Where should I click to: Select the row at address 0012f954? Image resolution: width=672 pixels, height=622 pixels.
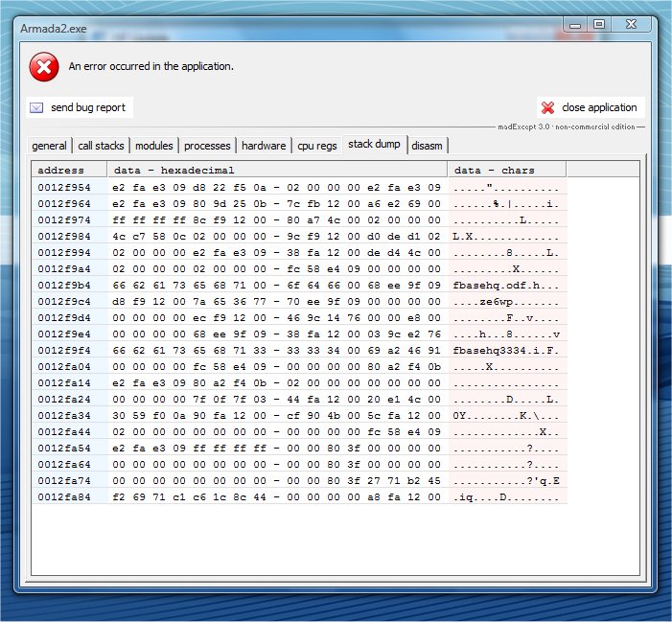point(64,187)
